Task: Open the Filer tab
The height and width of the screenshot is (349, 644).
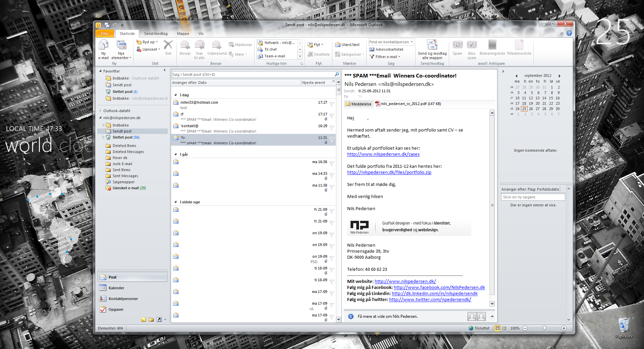Action: point(105,34)
